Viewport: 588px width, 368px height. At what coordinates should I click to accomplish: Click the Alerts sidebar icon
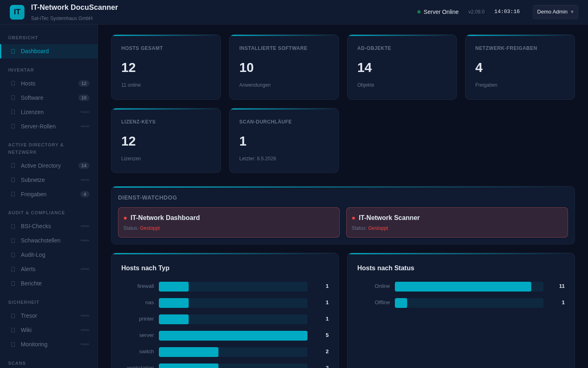13,269
